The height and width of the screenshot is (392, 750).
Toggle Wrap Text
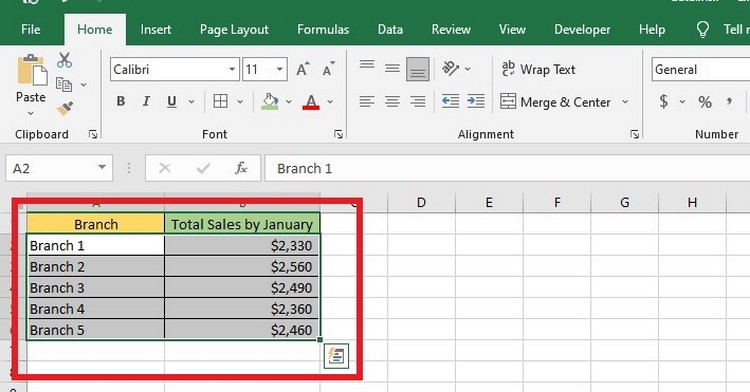tap(538, 69)
